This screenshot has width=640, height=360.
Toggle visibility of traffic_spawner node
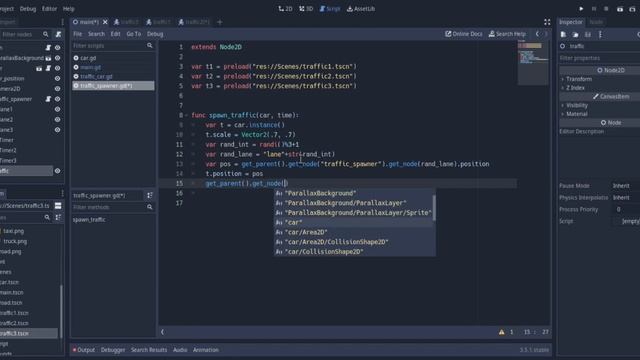tap(58, 99)
